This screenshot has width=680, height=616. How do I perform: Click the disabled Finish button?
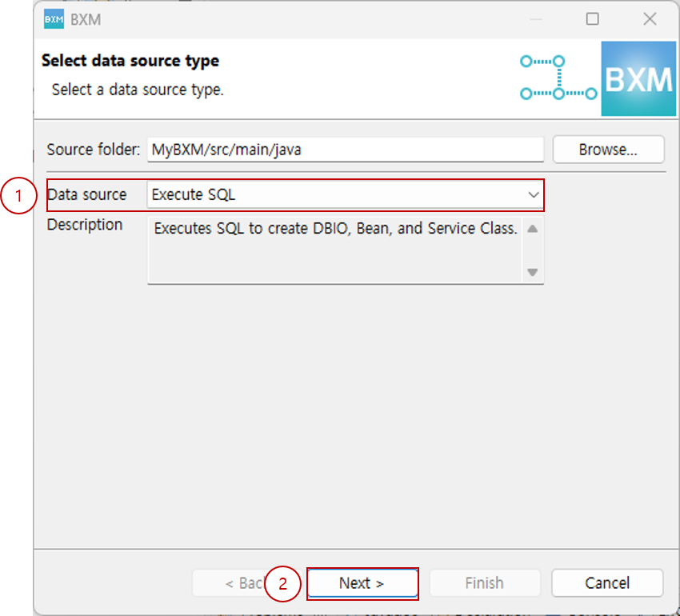click(484, 582)
